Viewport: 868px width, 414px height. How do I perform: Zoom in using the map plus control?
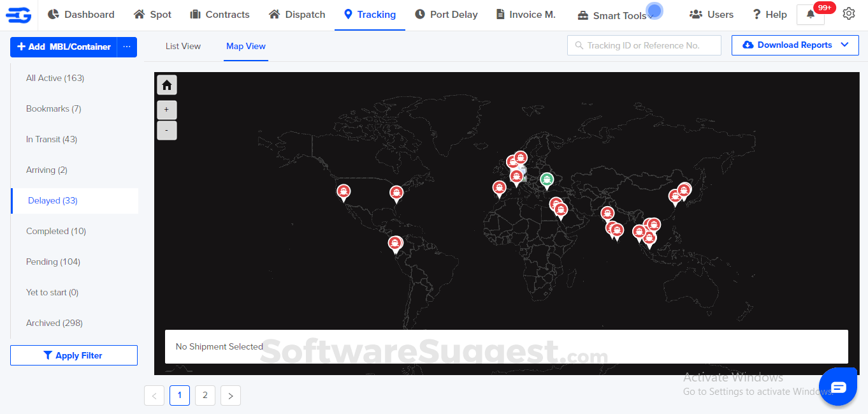point(166,109)
